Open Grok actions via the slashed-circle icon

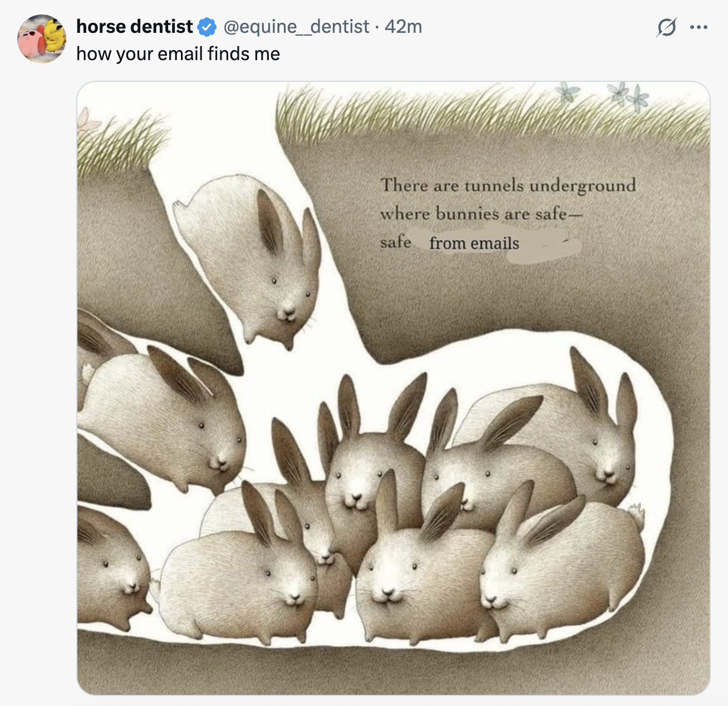click(x=666, y=27)
